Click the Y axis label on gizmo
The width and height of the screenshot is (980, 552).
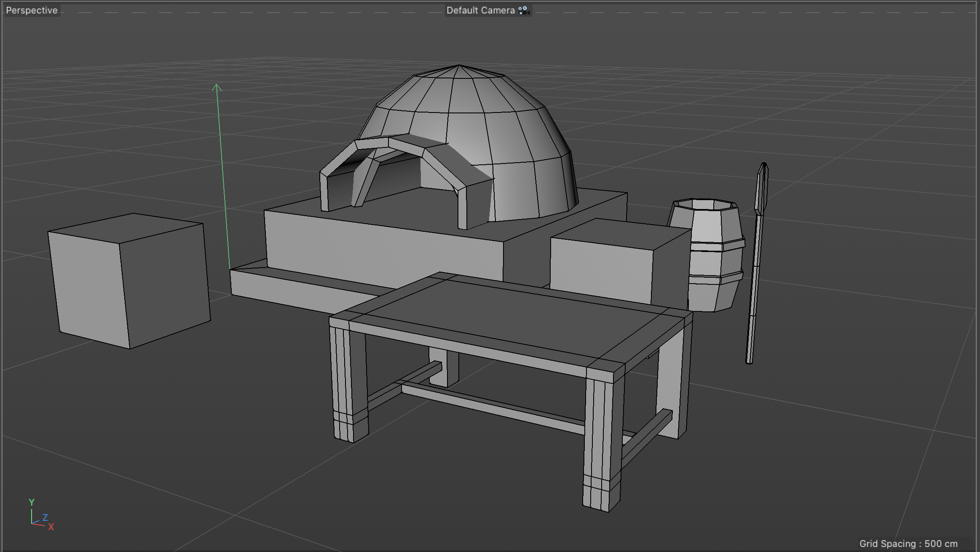tap(32, 502)
